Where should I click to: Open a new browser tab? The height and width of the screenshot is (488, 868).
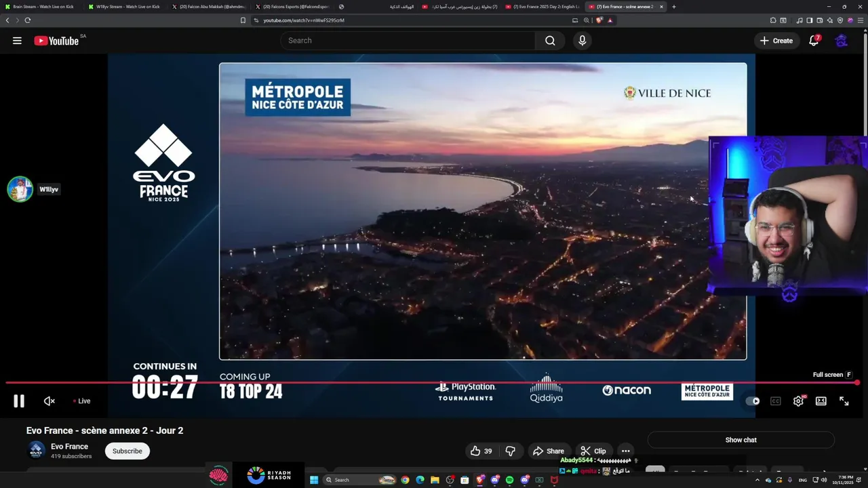pyautogui.click(x=673, y=7)
